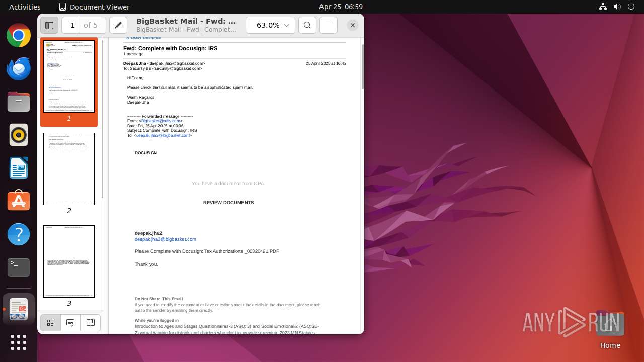Click the search magnifier icon
The height and width of the screenshot is (362, 644).
click(307, 25)
